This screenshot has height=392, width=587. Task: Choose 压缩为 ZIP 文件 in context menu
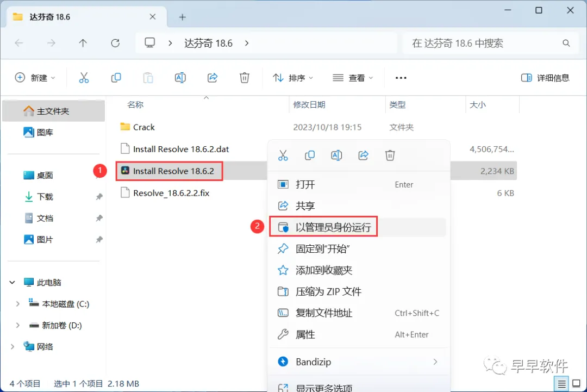(x=359, y=291)
